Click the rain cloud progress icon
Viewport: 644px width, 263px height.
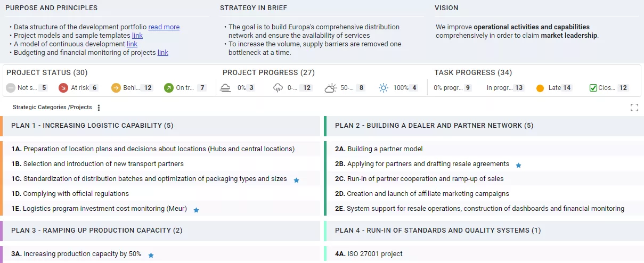click(x=278, y=88)
